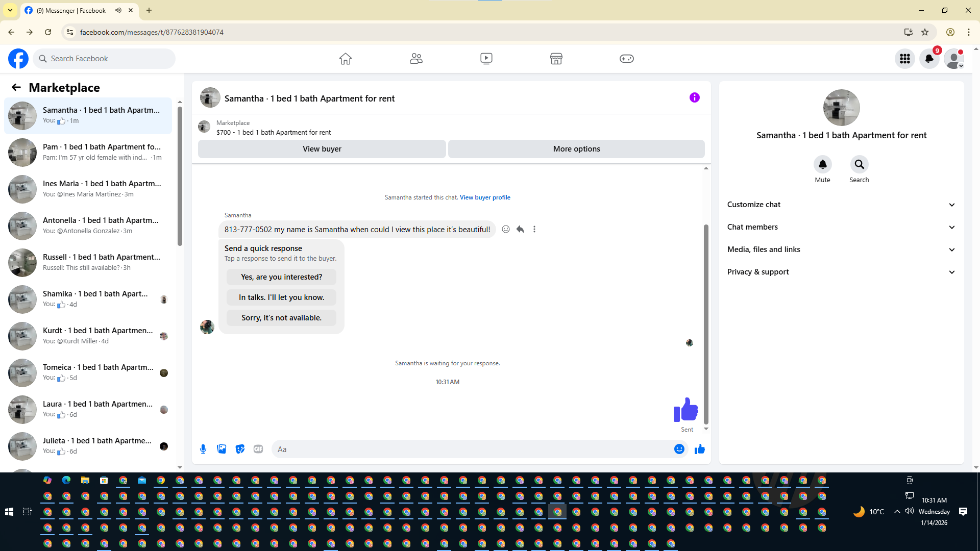React to Samantha's message with emoji

point(505,229)
